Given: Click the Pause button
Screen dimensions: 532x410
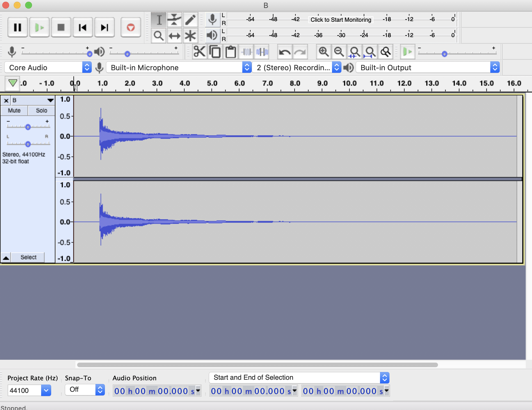Looking at the screenshot, I should [x=18, y=27].
